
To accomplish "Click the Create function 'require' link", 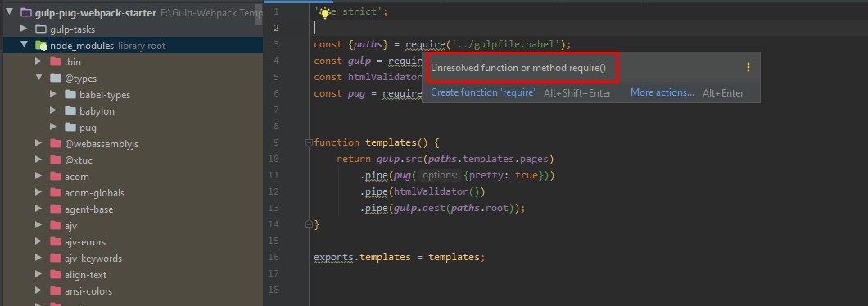I will click(x=482, y=93).
